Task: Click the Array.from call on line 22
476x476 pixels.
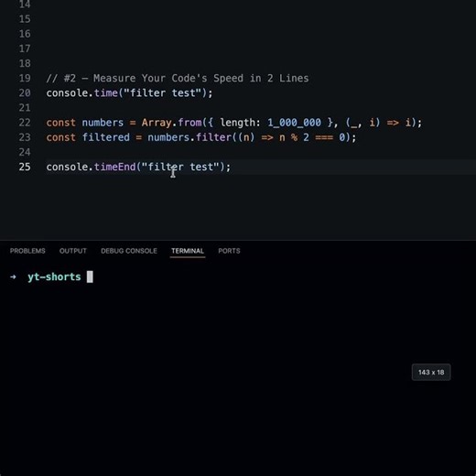Action: tap(171, 123)
